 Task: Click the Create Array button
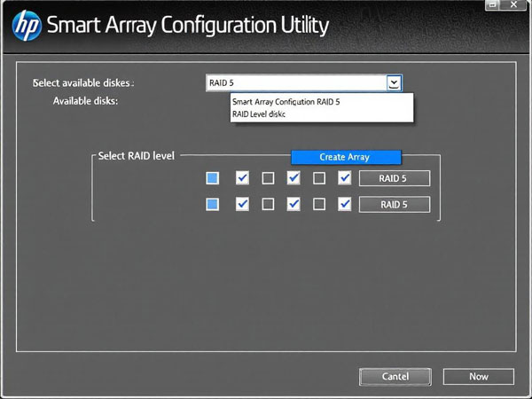point(346,157)
